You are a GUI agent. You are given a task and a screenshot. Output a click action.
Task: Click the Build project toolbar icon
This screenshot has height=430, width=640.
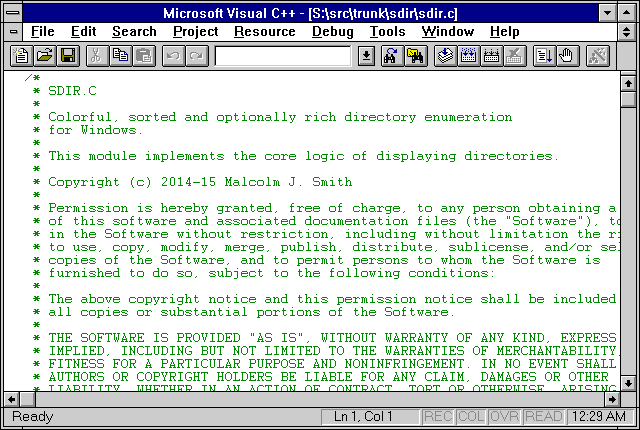pyautogui.click(x=468, y=56)
